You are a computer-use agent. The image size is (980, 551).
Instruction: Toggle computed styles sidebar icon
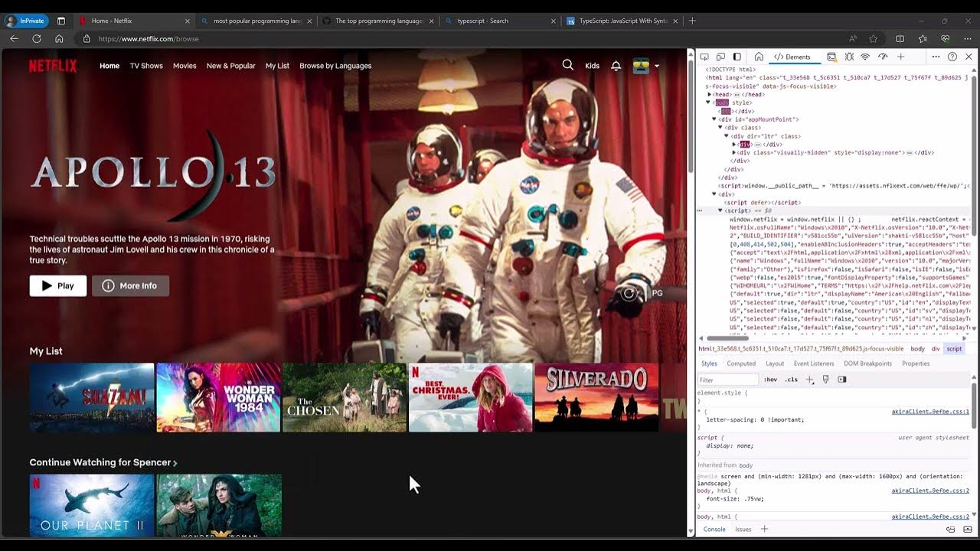[x=842, y=380]
